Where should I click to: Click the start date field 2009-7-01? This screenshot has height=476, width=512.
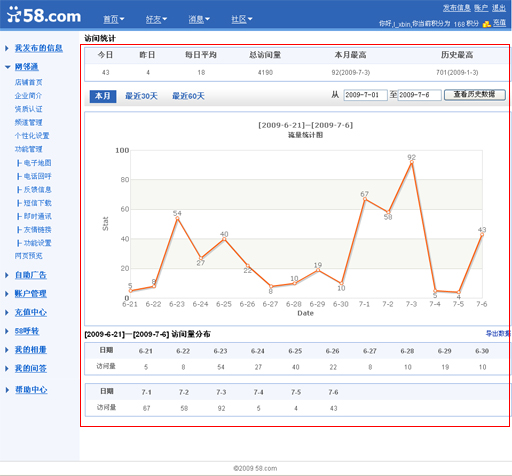point(366,95)
